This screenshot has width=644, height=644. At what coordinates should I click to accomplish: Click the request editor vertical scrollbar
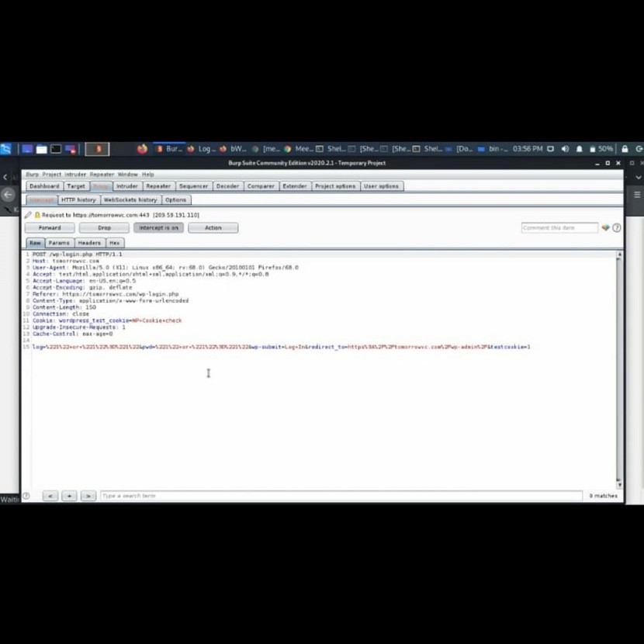[619, 369]
